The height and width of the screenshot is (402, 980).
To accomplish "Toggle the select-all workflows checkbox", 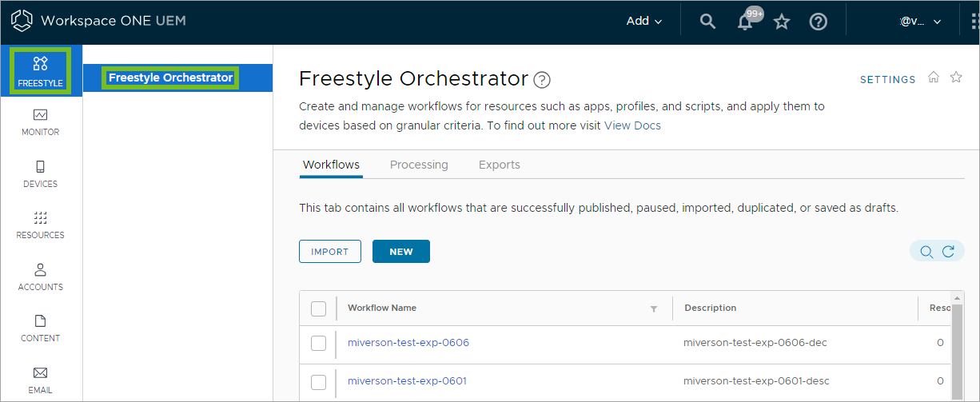I will click(x=318, y=308).
